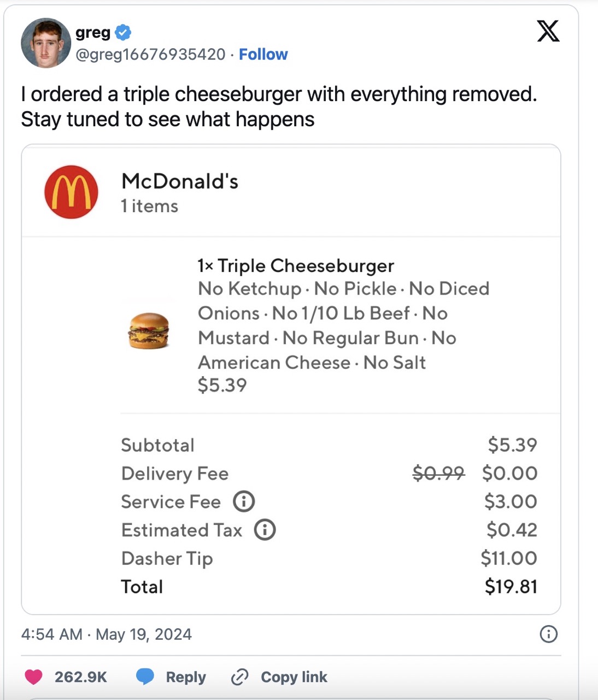Open the info icon below the receipt

(548, 634)
